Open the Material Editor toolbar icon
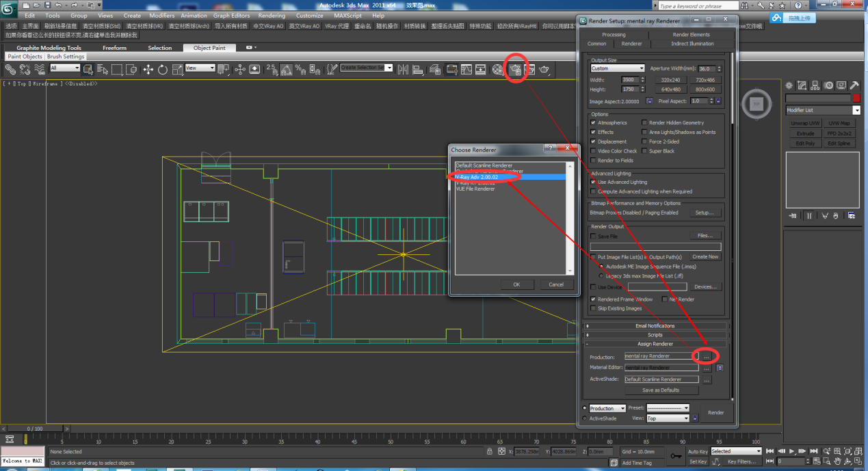Viewport: 868px width, 471px height. coord(498,69)
